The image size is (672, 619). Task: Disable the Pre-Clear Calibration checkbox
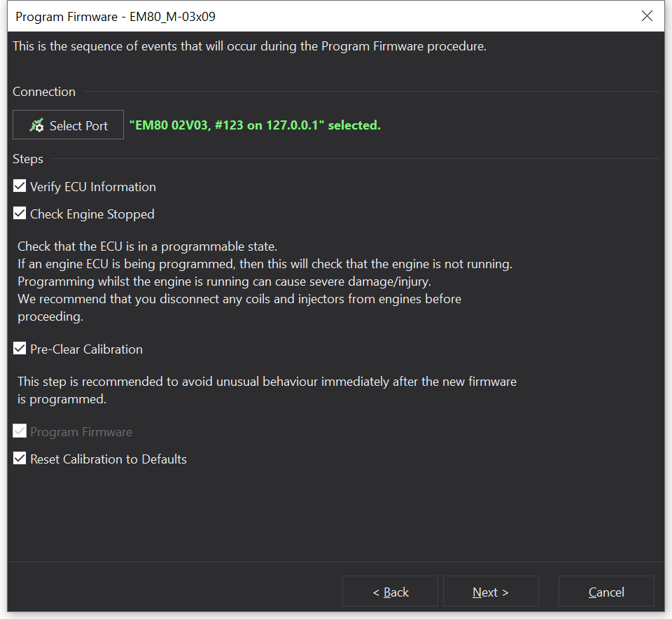(20, 349)
